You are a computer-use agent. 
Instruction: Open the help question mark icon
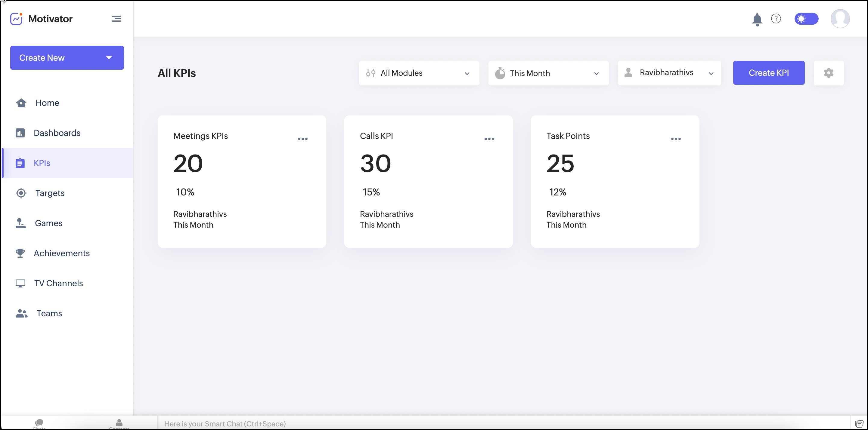point(776,19)
